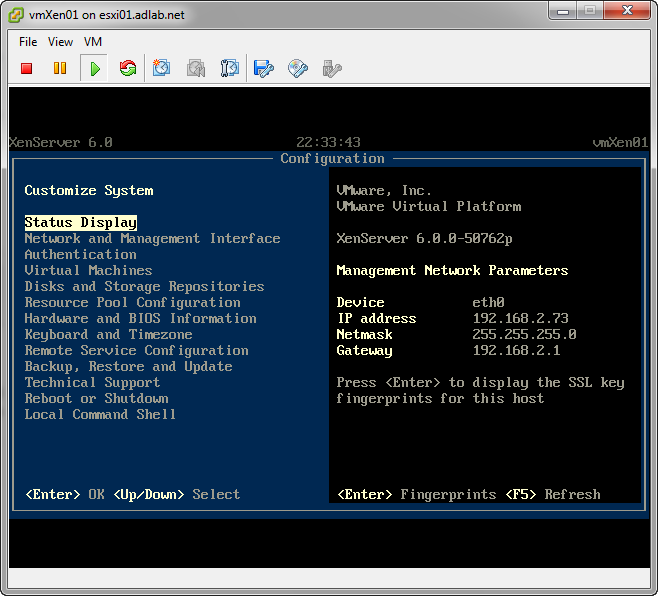Open Remote Service Configuration entry
Screen dimensions: 658x596
click(136, 350)
